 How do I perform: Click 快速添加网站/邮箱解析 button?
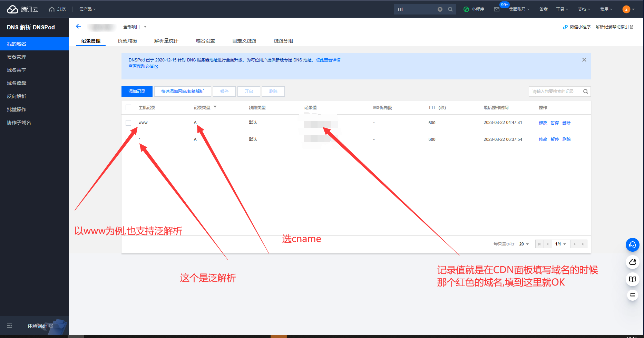click(x=183, y=91)
